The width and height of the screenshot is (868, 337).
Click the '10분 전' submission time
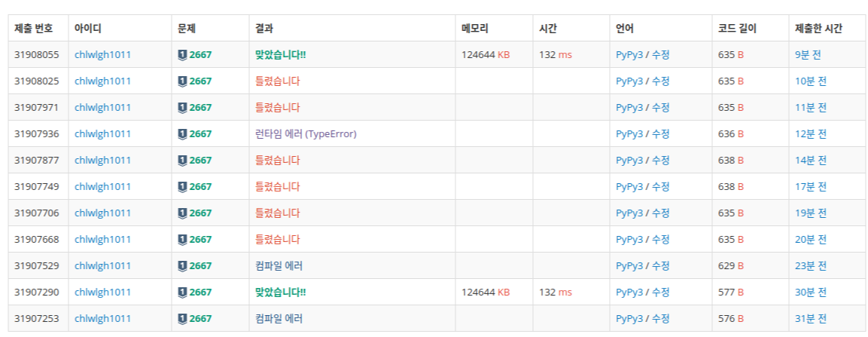pyautogui.click(x=811, y=81)
